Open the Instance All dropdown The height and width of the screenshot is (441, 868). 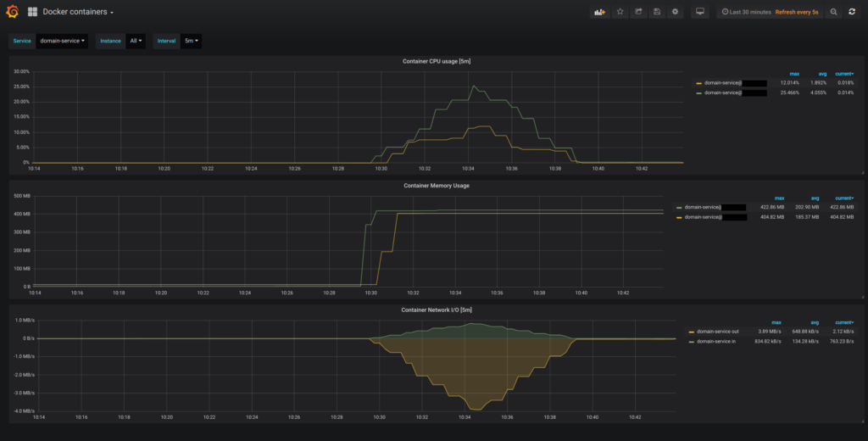[136, 41]
